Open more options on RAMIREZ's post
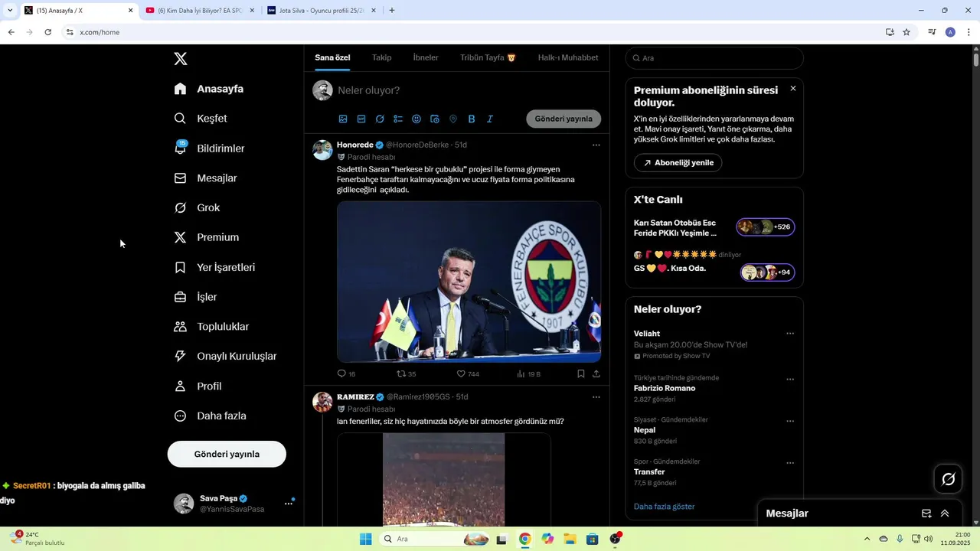Image resolution: width=980 pixels, height=551 pixels. [596, 397]
